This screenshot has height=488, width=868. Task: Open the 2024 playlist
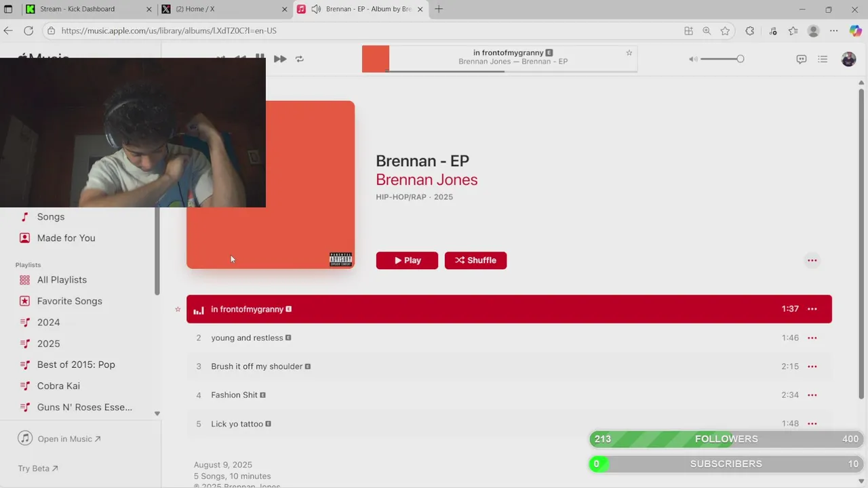pyautogui.click(x=48, y=322)
